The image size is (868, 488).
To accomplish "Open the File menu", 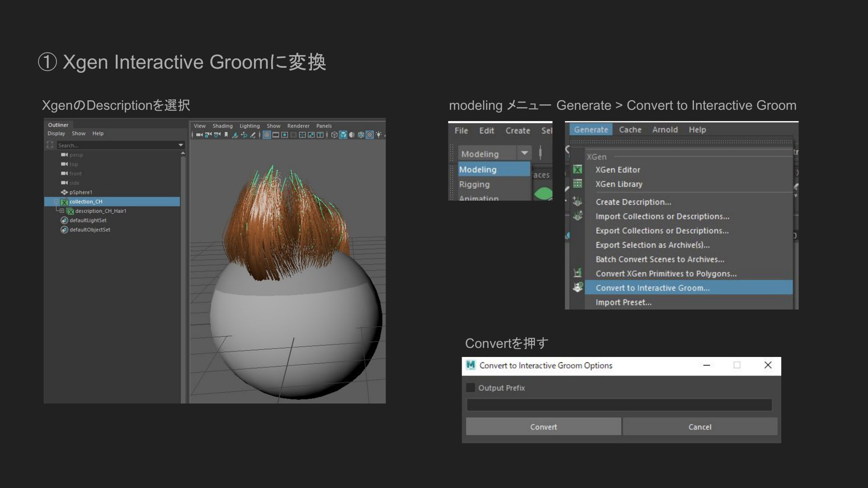I will pos(461,131).
